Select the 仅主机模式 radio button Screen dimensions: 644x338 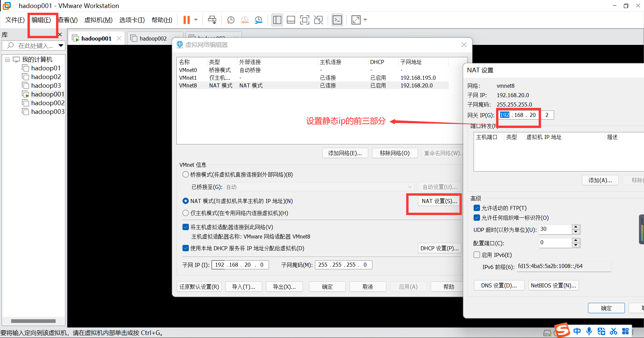click(x=185, y=213)
